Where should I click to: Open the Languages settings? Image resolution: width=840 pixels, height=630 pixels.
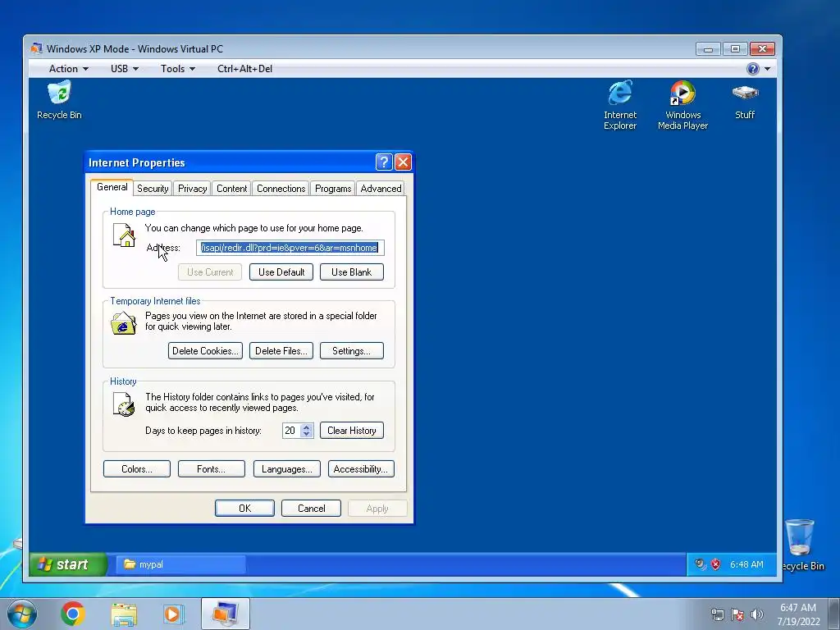click(286, 468)
